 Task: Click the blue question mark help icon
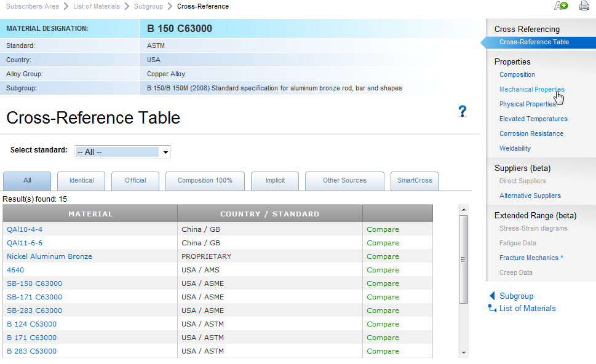coord(463,111)
